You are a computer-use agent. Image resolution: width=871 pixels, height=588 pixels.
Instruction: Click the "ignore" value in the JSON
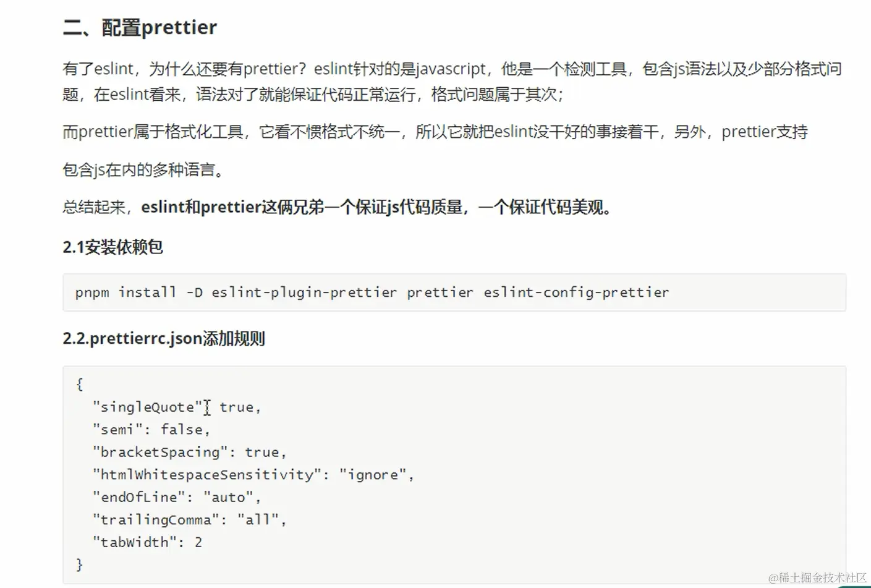[x=372, y=475]
